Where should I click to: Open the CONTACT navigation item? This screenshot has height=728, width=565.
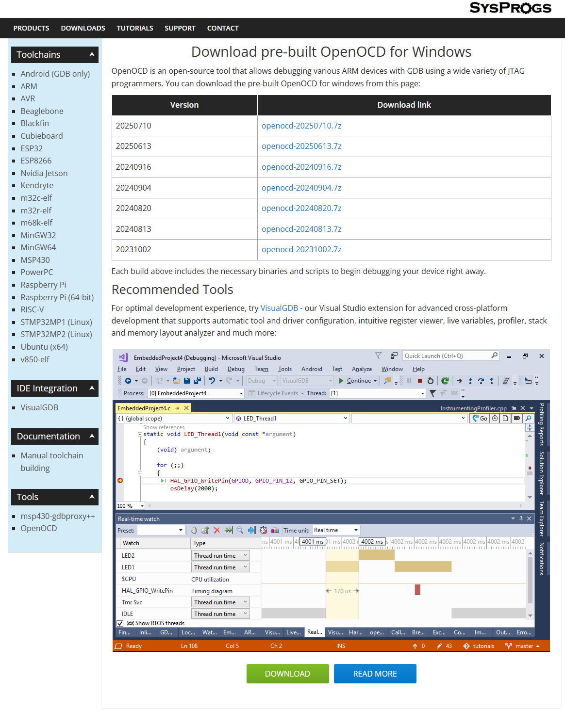[223, 28]
